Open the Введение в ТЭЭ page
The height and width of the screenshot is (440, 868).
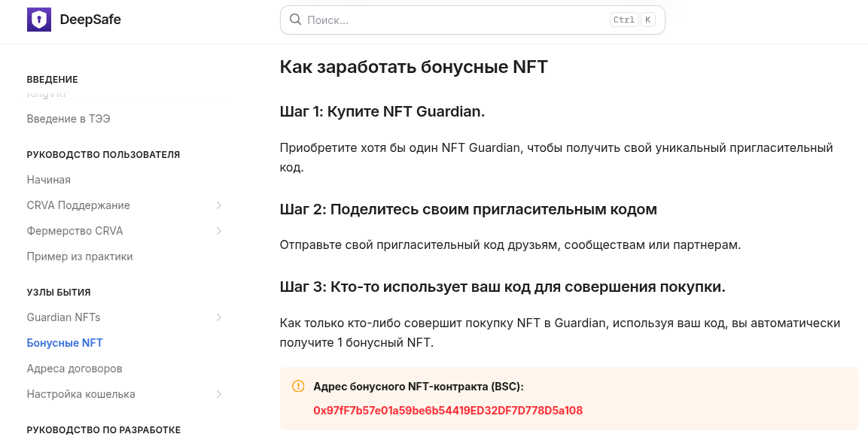[x=69, y=119]
